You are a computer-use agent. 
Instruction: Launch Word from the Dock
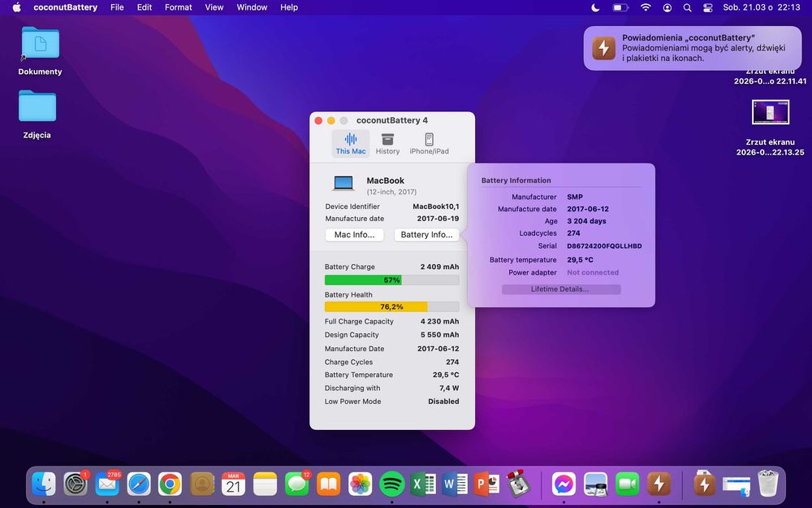point(456,484)
